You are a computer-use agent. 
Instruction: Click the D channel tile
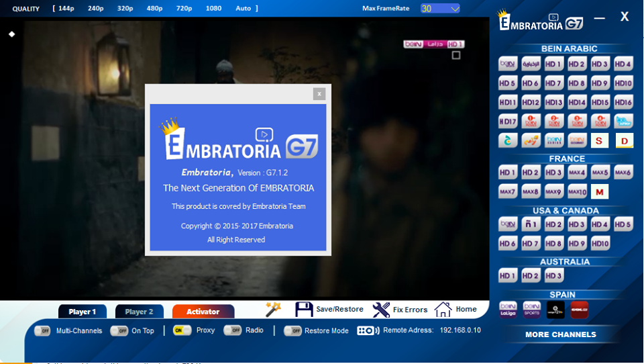(x=625, y=140)
